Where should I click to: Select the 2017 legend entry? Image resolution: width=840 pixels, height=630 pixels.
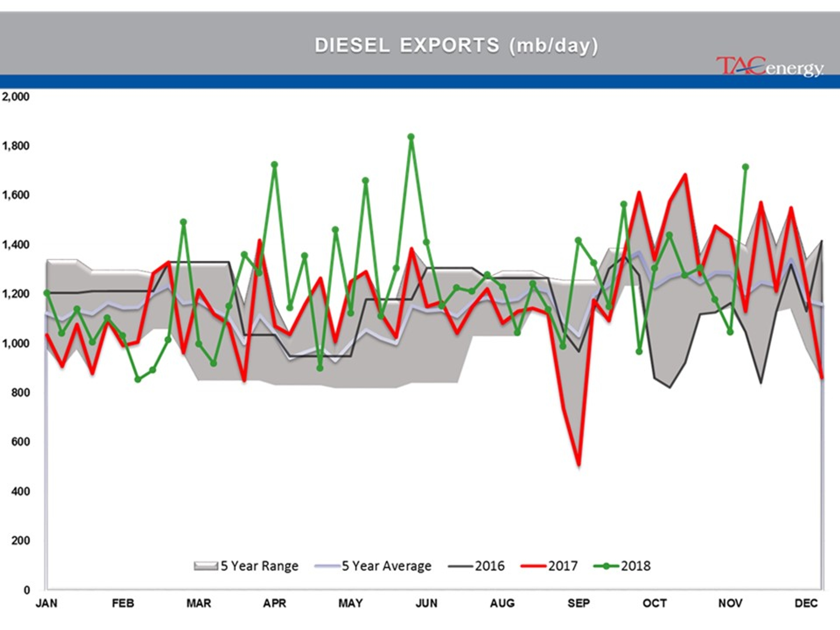pos(549,566)
